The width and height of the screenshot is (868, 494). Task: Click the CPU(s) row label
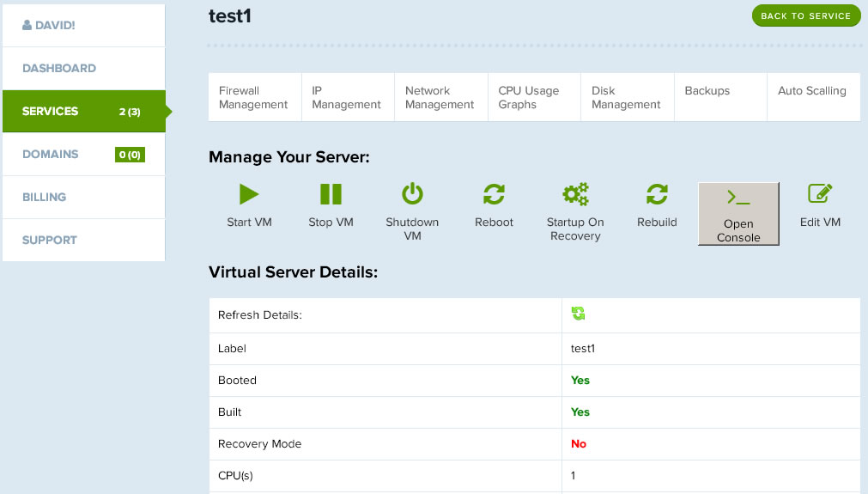coord(235,475)
